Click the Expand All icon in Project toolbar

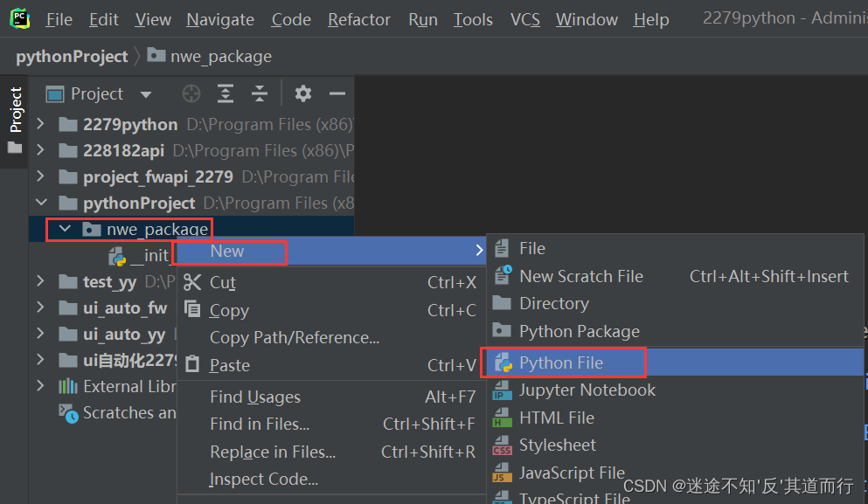click(x=225, y=93)
